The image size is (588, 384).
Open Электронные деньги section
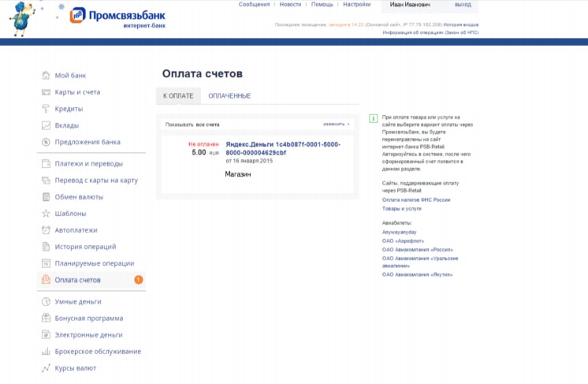click(89, 334)
